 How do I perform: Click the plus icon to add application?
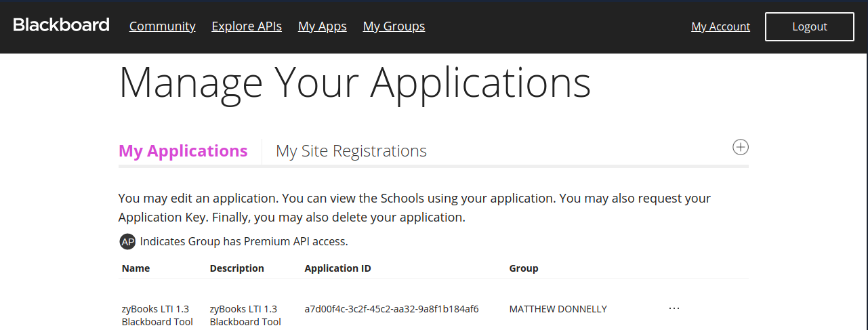(740, 147)
